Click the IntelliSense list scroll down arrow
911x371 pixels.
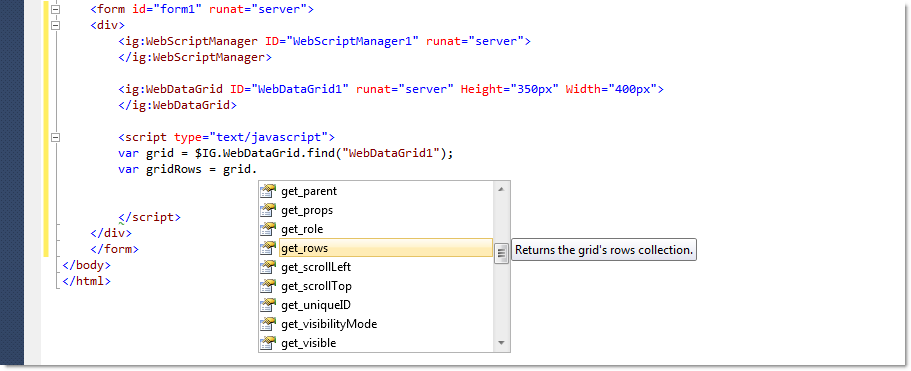click(x=501, y=344)
